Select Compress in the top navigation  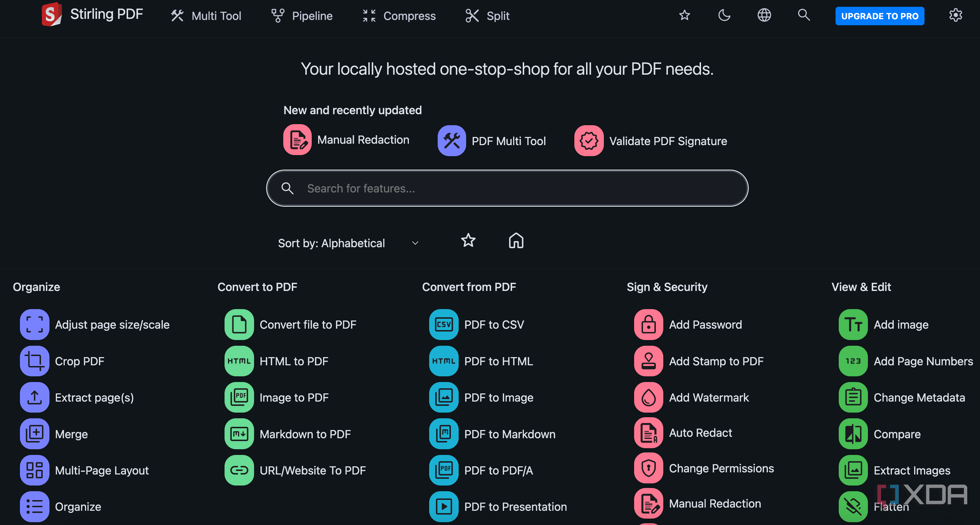coord(399,16)
